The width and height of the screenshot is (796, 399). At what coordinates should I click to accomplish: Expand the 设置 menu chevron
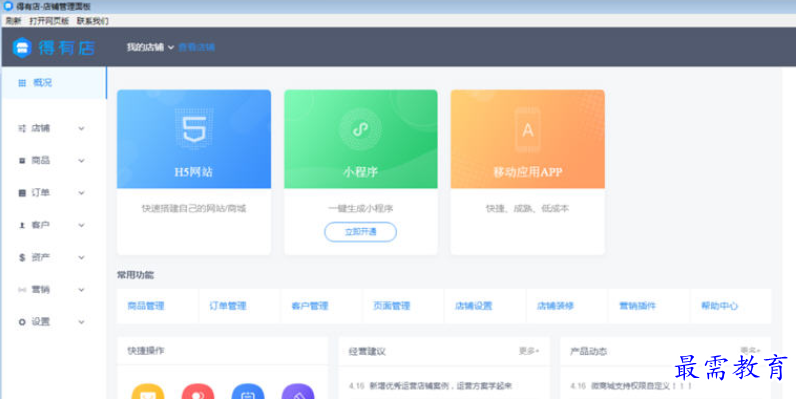point(81,322)
